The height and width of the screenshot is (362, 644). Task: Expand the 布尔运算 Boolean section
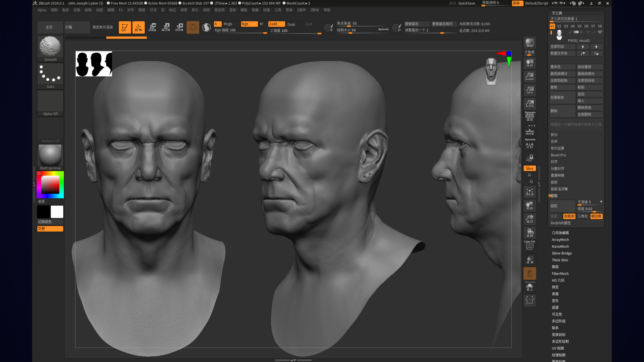click(x=557, y=148)
